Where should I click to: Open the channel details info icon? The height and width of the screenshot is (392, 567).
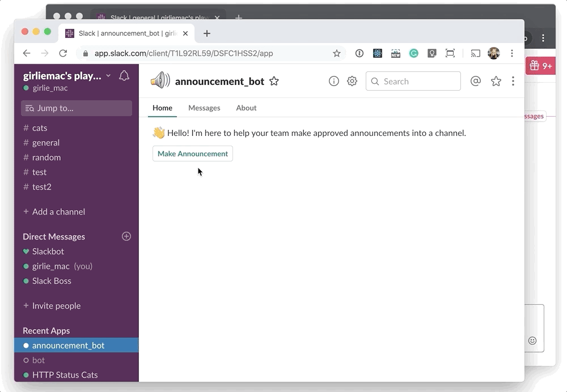[x=334, y=82]
